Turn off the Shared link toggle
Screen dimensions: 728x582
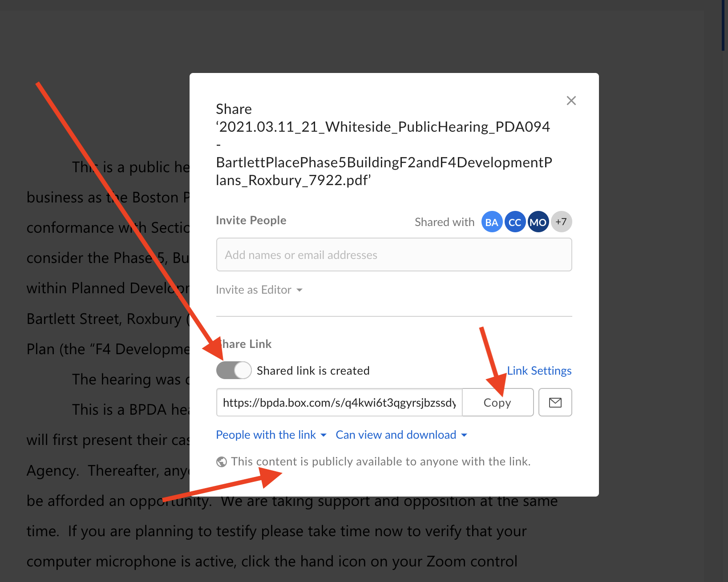click(234, 370)
